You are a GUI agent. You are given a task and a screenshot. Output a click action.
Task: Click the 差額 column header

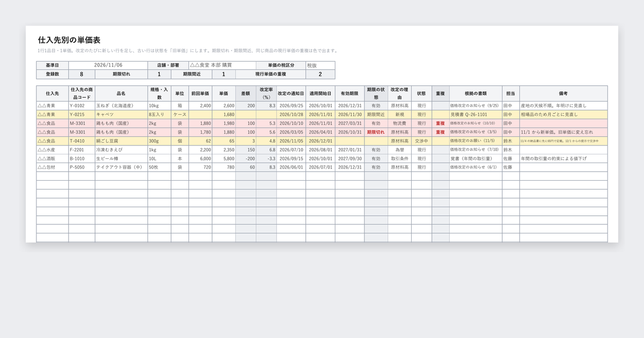point(245,93)
